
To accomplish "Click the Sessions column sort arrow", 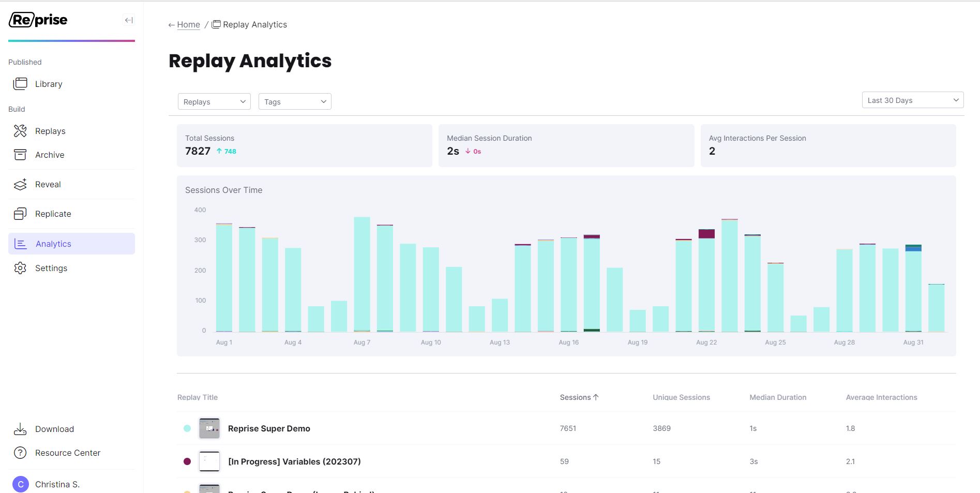I will click(x=596, y=397).
